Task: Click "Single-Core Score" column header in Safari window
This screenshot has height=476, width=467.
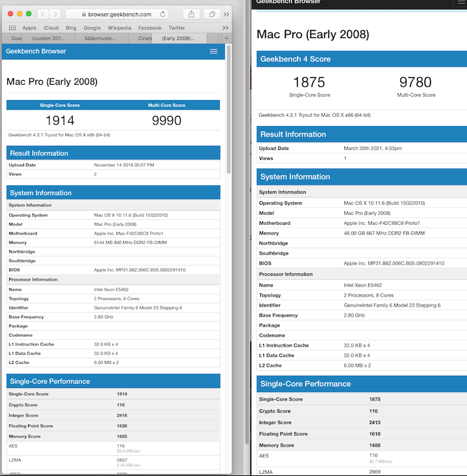Action: pyautogui.click(x=59, y=105)
